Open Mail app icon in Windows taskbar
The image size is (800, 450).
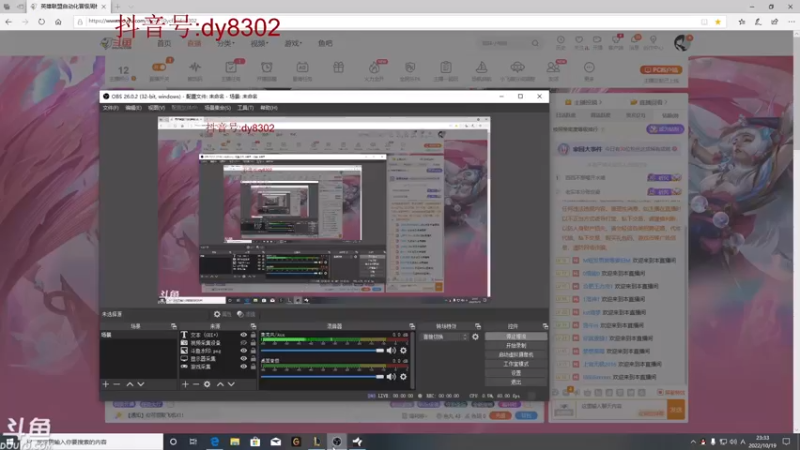(x=276, y=442)
